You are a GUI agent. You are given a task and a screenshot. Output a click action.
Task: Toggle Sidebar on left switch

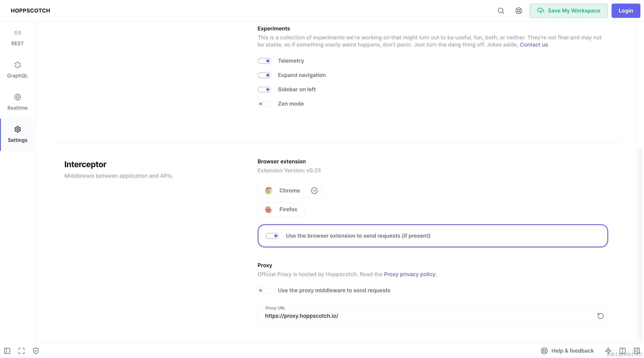[x=264, y=89]
